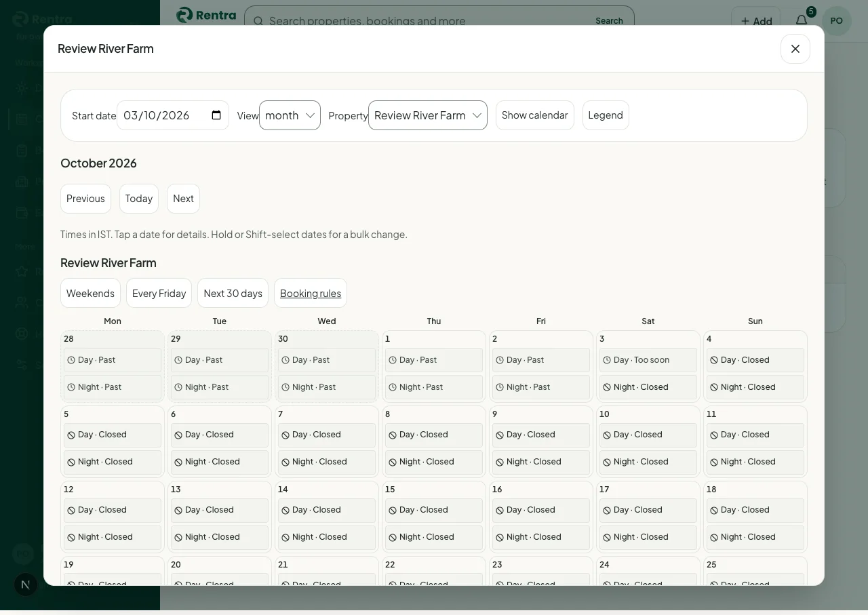868x615 pixels.
Task: Select Day · Too soon slot on the 3rd
Action: (648, 360)
